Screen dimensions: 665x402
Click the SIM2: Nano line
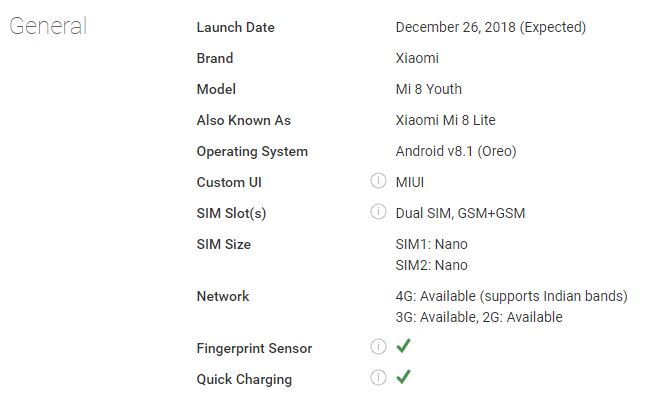[431, 265]
